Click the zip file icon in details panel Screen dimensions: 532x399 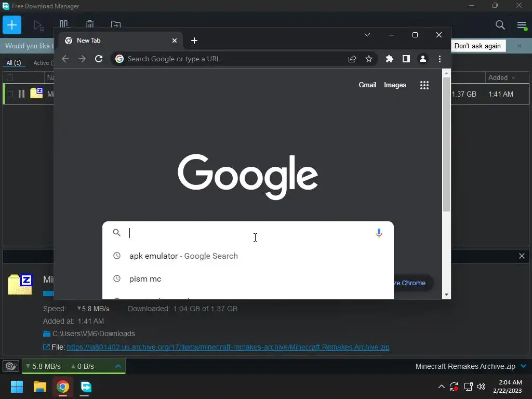[20, 284]
